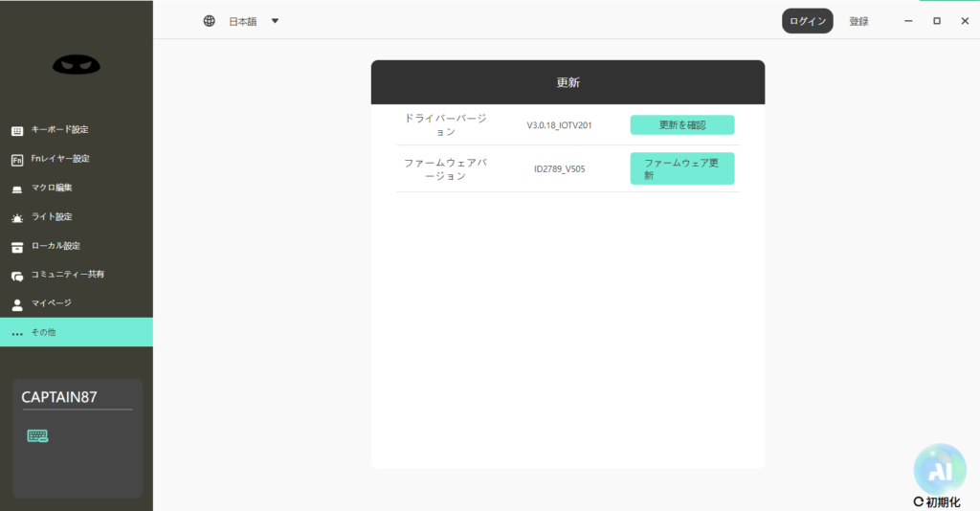Viewport: 980px width, 511px height.
Task: Click the keyboard icon beside キーボード設定
Action: point(17,131)
